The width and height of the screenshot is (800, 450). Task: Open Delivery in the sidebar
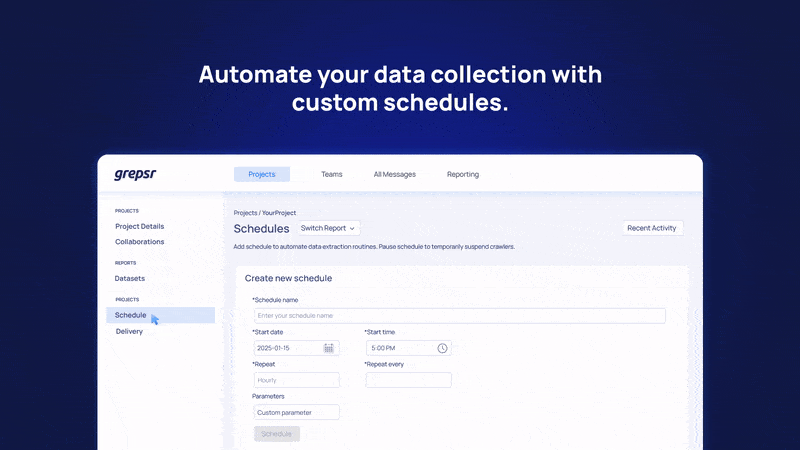coord(129,331)
